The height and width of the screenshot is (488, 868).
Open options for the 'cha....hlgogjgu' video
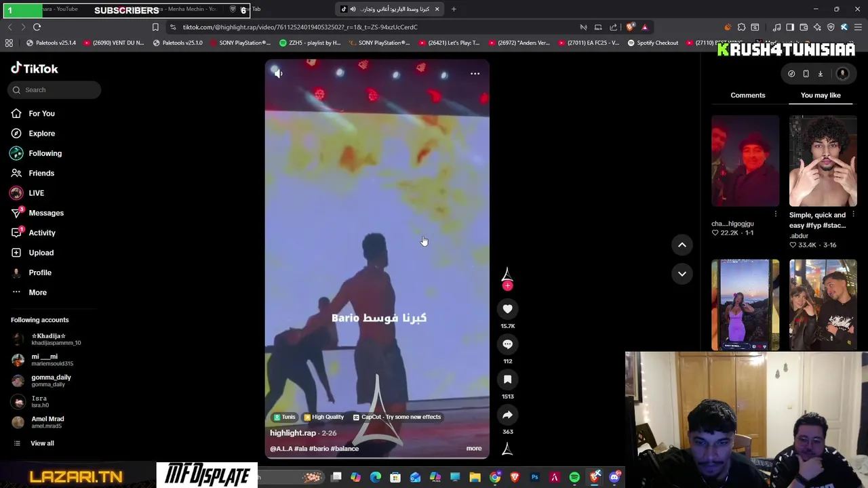point(776,214)
